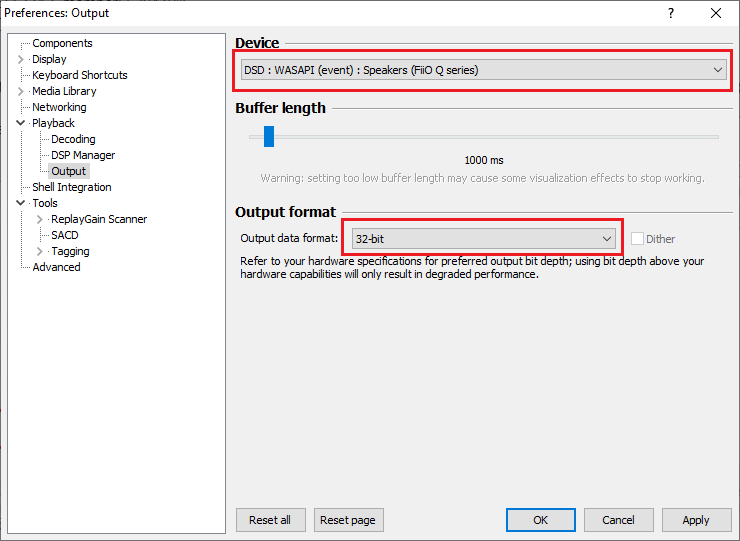740x541 pixels.
Task: Collapse the Playback tree node
Action: [x=21, y=123]
